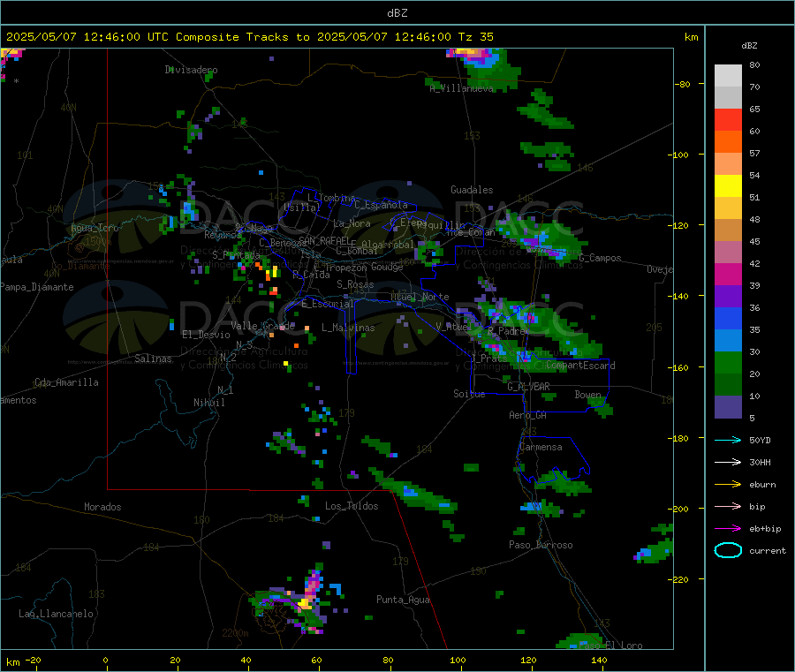This screenshot has width=795, height=672.
Task: Select the light gray swatch below 80 dBZ
Action: [728, 76]
